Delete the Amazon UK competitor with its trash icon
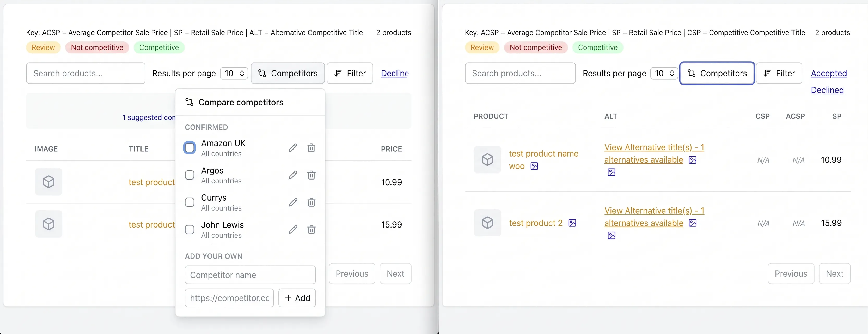The width and height of the screenshot is (868, 334). point(311,148)
